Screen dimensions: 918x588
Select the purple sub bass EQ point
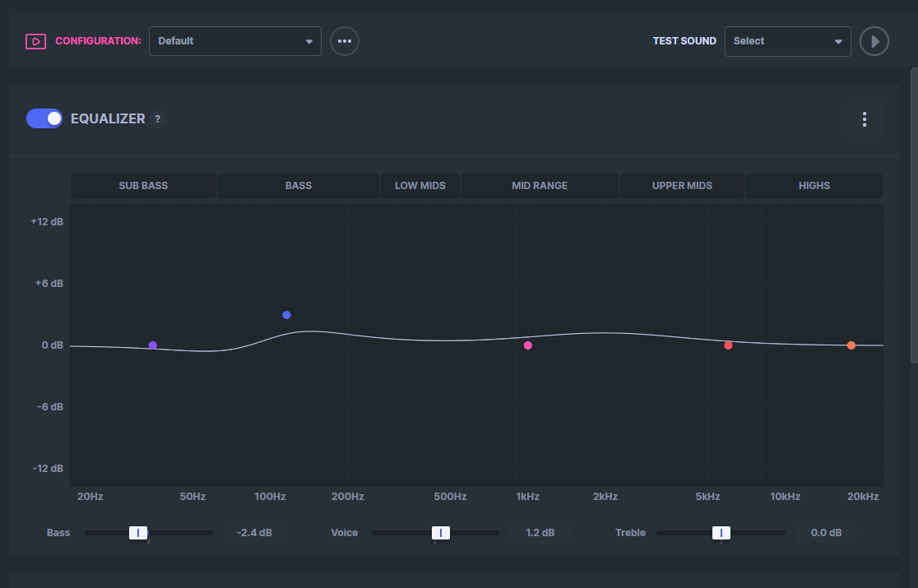click(x=153, y=345)
